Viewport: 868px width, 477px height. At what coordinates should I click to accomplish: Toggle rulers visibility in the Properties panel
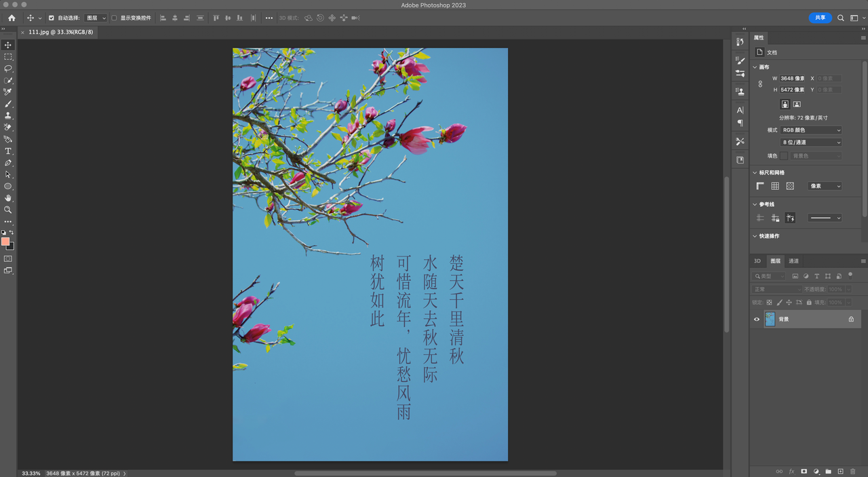pyautogui.click(x=760, y=186)
